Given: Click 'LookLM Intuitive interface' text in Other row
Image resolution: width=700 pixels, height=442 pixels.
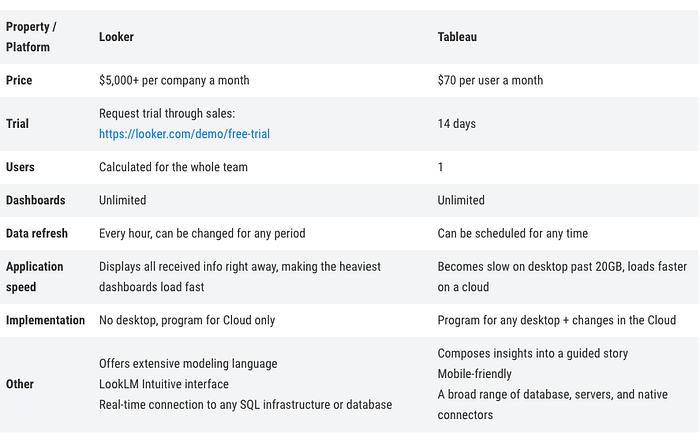Looking at the screenshot, I should tap(164, 384).
